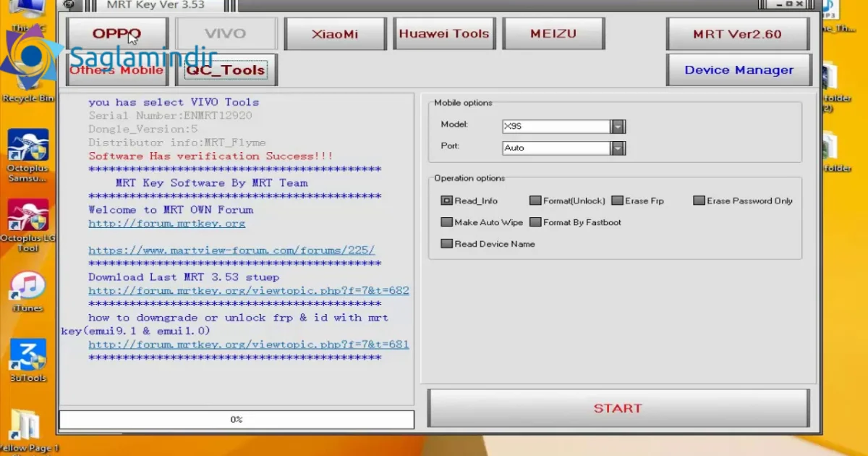Click 'Dongle_Version:5' log line

[x=142, y=129]
